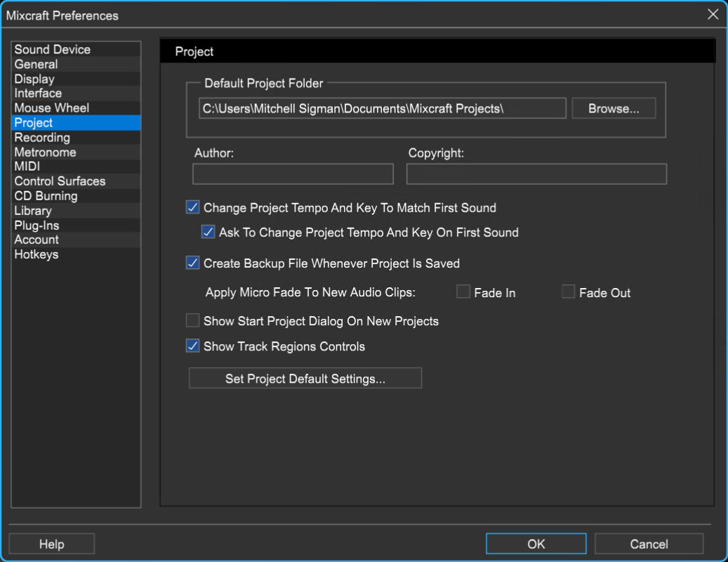Check Show Start Project Dialog On New Projects

coord(192,320)
